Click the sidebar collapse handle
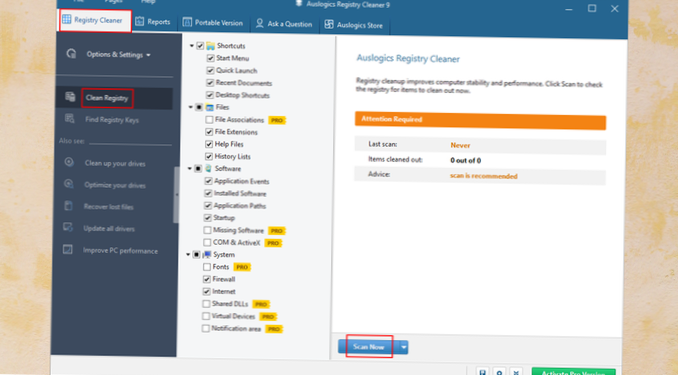 176,195
